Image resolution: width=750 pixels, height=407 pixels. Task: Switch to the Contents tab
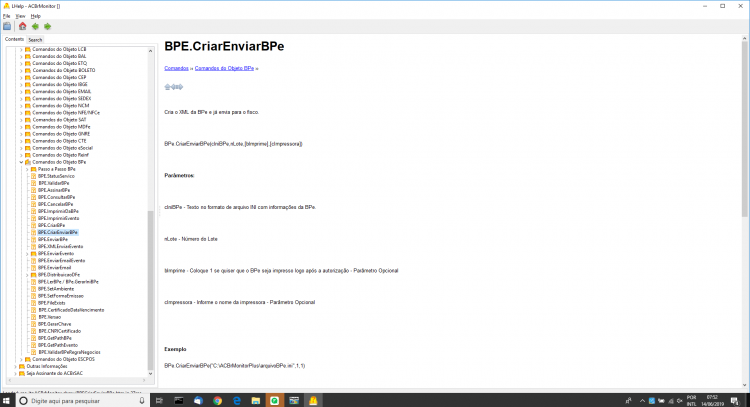14,39
